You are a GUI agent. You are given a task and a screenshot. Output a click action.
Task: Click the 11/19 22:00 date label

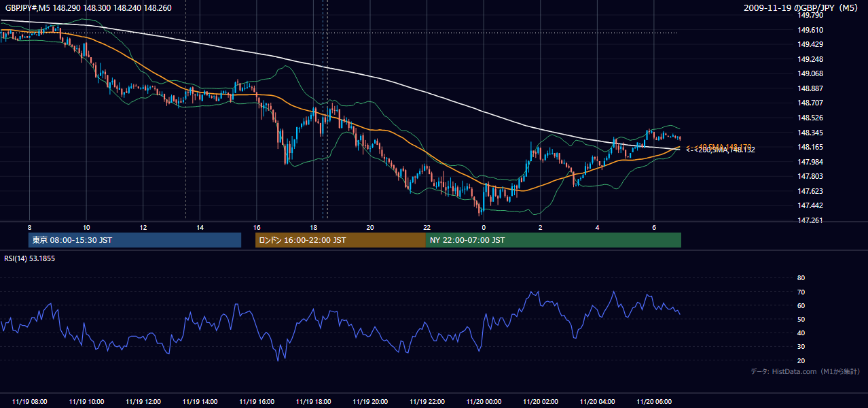(x=427, y=402)
